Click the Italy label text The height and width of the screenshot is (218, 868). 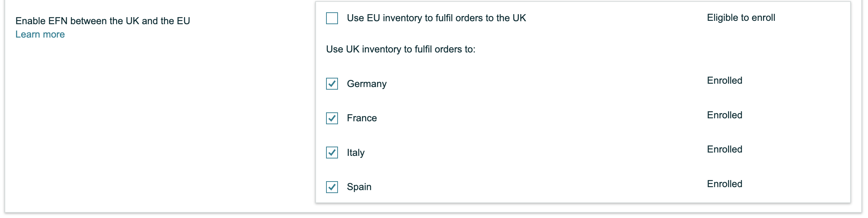click(x=355, y=153)
